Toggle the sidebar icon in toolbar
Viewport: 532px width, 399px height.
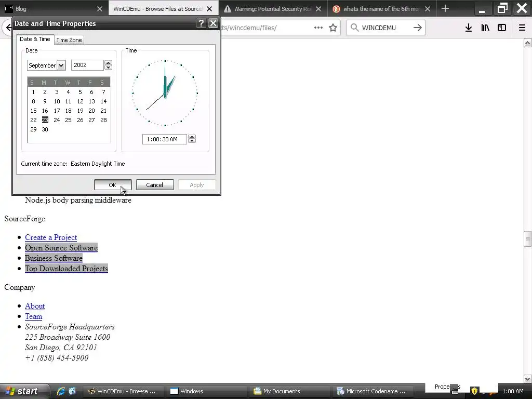point(502,28)
